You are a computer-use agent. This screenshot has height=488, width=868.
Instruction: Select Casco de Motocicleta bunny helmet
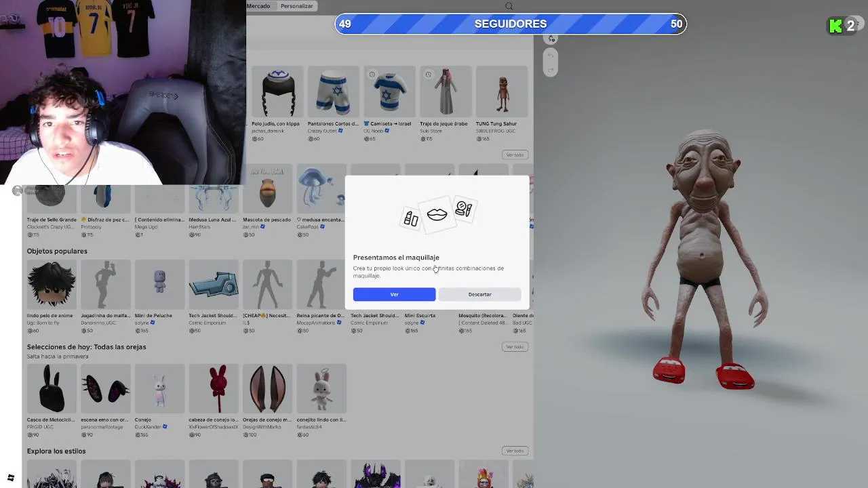pyautogui.click(x=52, y=388)
